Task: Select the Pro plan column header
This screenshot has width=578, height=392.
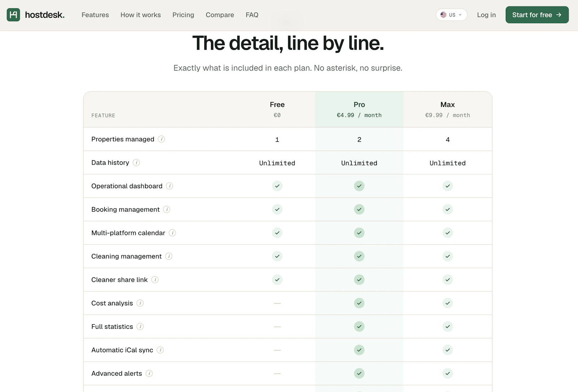Action: (359, 104)
